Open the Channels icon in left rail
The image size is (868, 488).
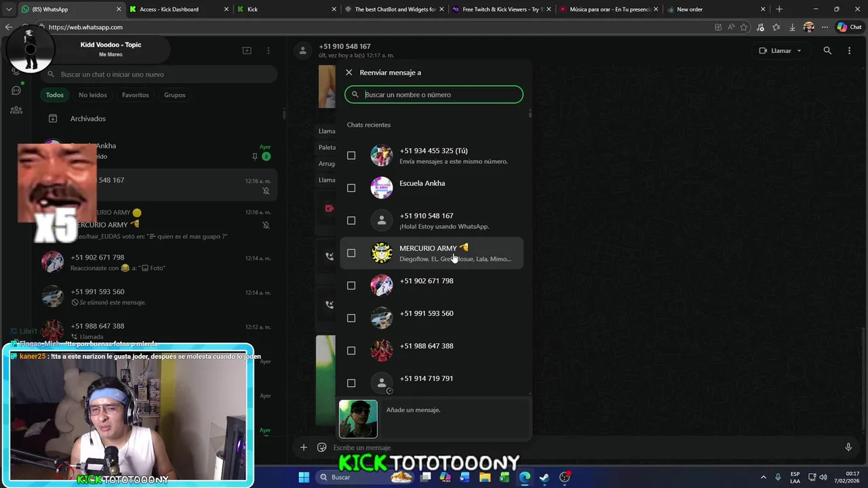tap(16, 90)
